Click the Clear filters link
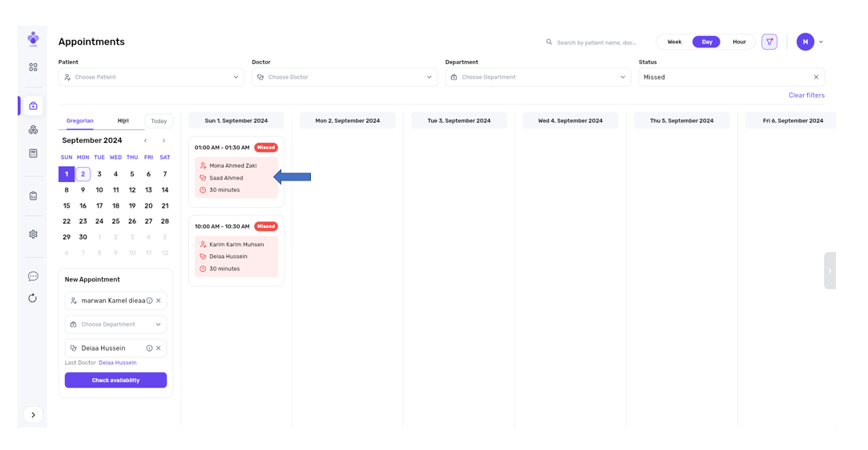The height and width of the screenshot is (450, 868). pyautogui.click(x=806, y=95)
